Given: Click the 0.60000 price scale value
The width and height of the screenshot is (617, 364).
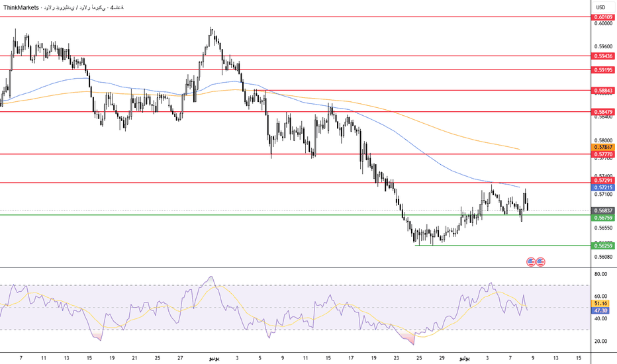Looking at the screenshot, I should click(x=603, y=24).
